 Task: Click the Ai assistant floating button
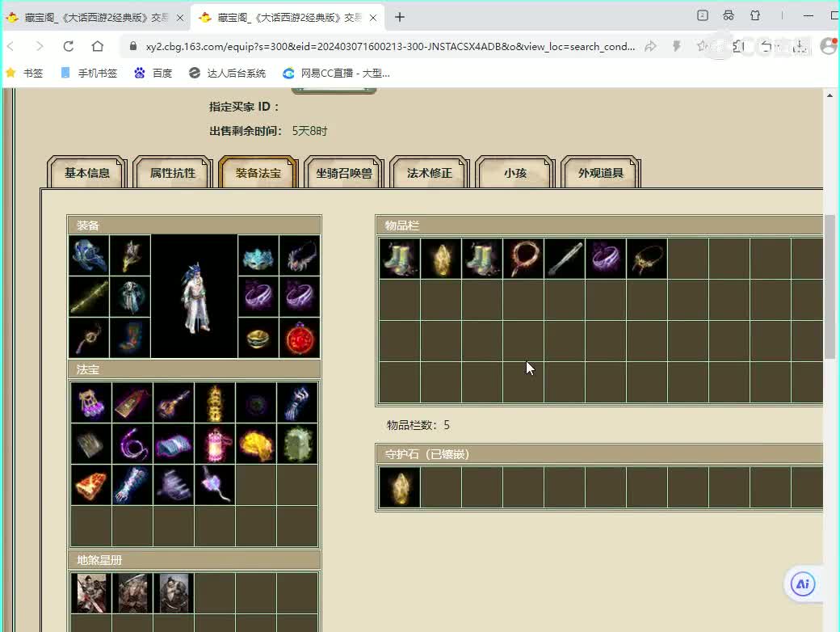pyautogui.click(x=803, y=584)
